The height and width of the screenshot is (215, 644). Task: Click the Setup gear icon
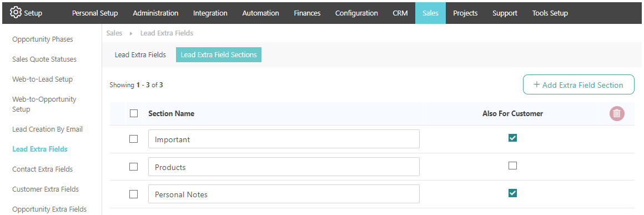tap(16, 13)
